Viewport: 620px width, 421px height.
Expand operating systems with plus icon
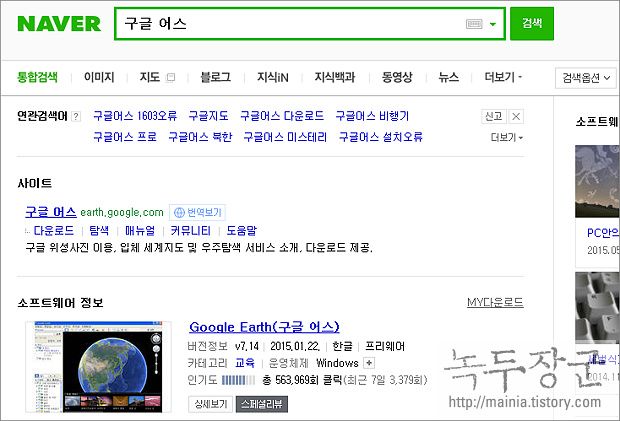(369, 362)
